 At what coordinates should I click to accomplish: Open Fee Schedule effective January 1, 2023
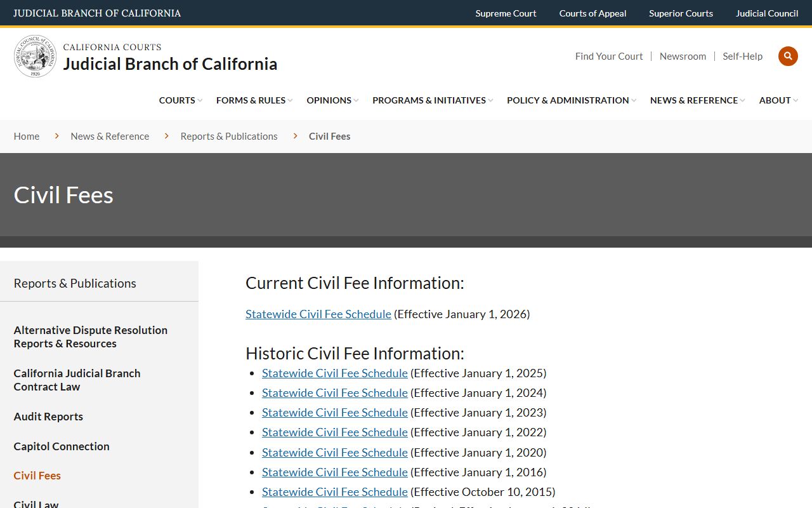click(x=335, y=412)
